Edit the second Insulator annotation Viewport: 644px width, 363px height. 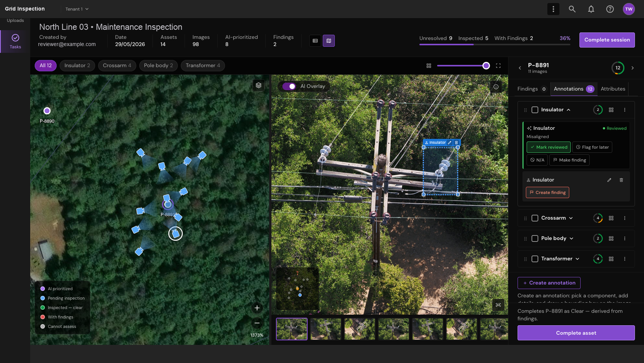(x=609, y=180)
